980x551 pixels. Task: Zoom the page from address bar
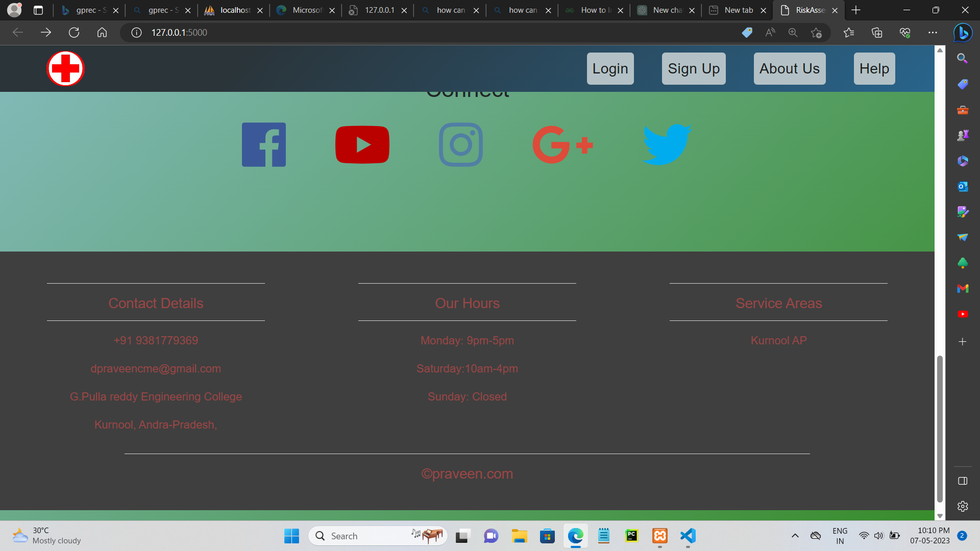793,33
